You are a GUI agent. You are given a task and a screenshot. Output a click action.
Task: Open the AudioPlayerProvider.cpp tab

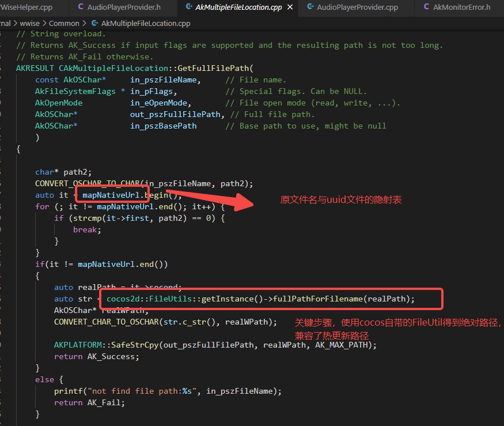coord(357,7)
